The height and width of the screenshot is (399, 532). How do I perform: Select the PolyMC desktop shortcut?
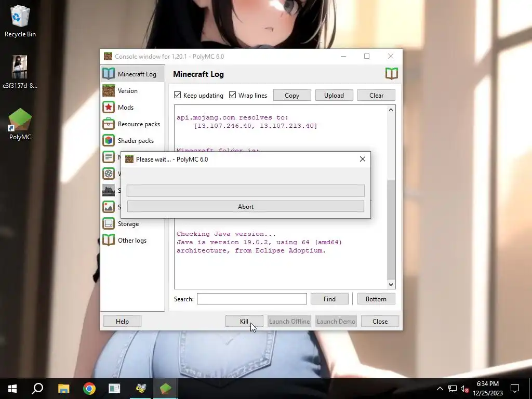[20, 124]
